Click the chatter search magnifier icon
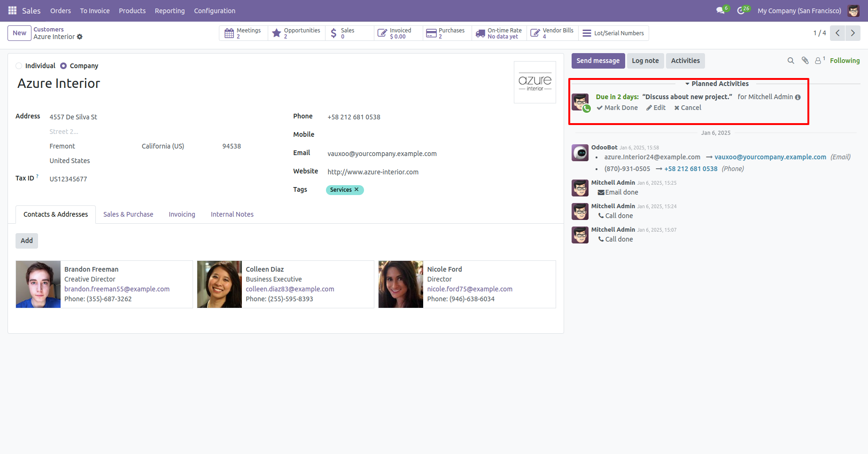This screenshot has height=454, width=868. tap(791, 61)
